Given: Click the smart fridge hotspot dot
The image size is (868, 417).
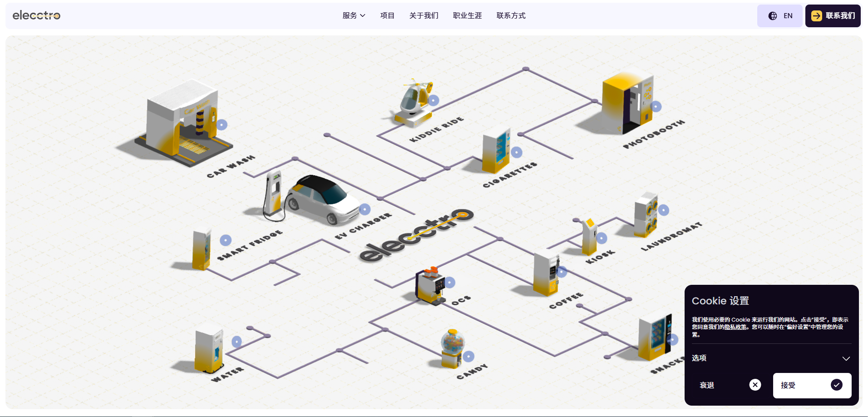Looking at the screenshot, I should 226,240.
